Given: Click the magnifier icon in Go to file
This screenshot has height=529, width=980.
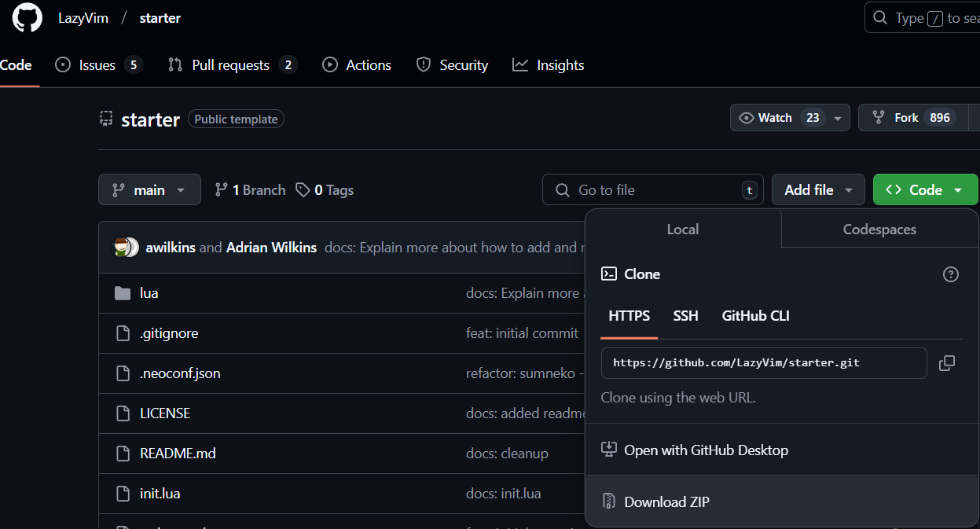Looking at the screenshot, I should coord(562,190).
